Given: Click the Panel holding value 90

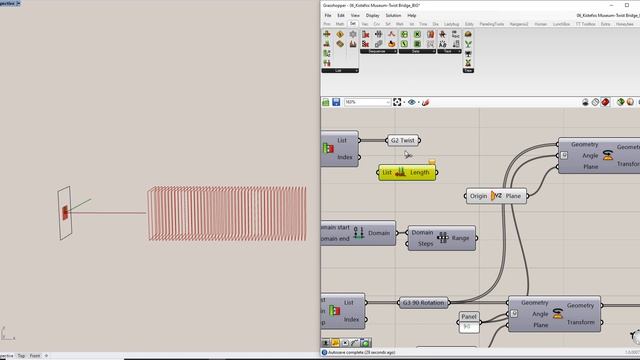Looking at the screenshot, I should pyautogui.click(x=469, y=322).
